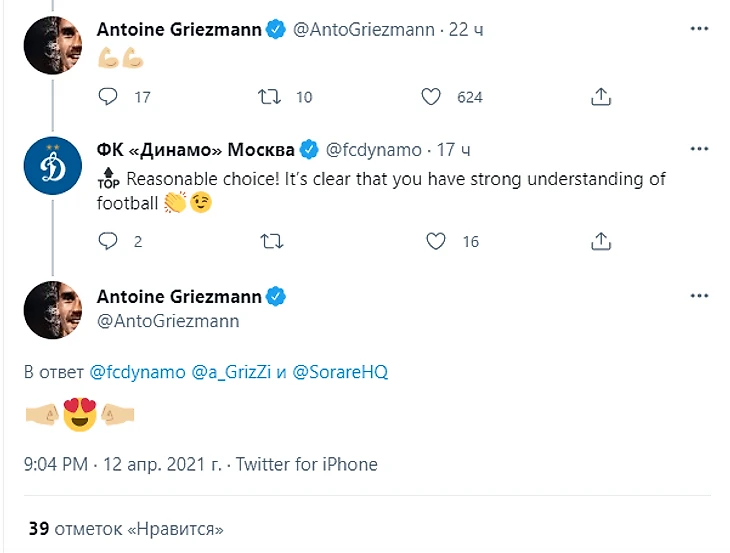Retweet the Dynamo Moscow tweet

(270, 241)
